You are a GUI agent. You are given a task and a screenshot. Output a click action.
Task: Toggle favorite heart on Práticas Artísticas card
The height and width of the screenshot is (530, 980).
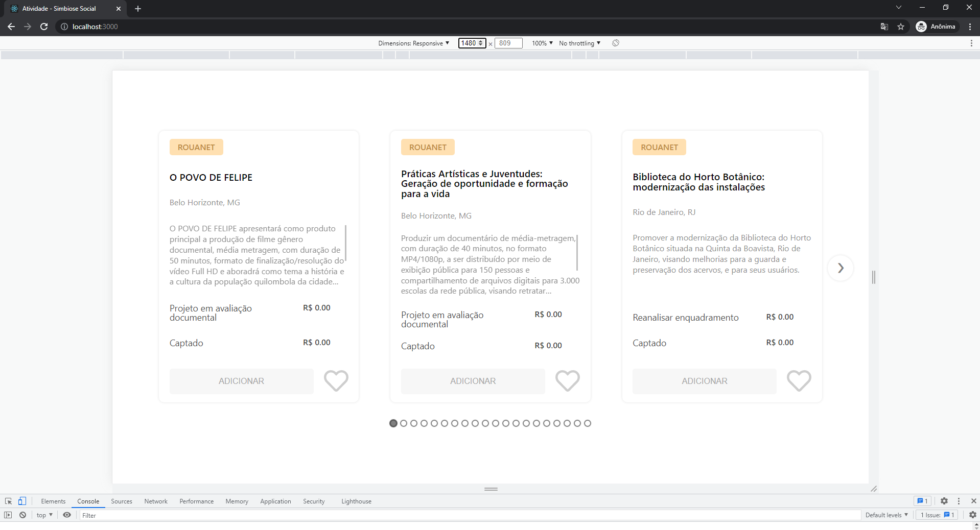tap(567, 381)
